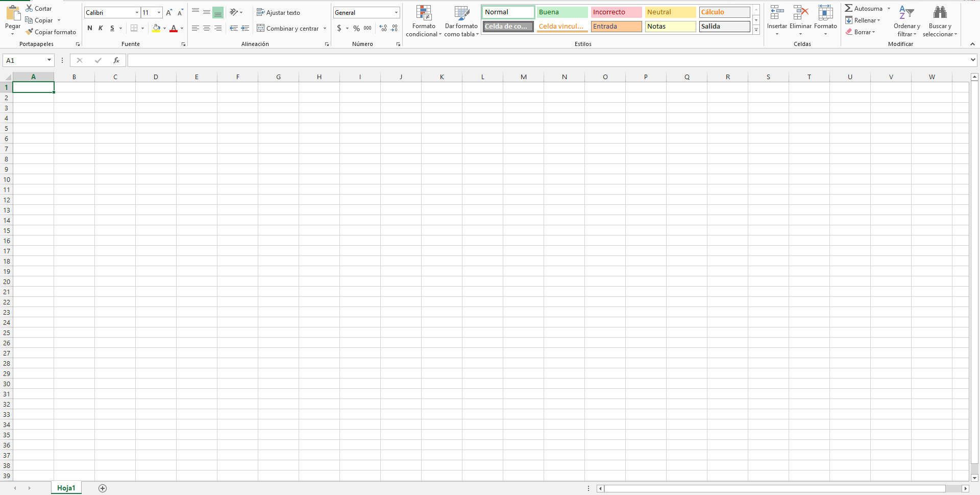This screenshot has width=980, height=495.
Task: Click the insert function fx icon
Action: click(116, 60)
